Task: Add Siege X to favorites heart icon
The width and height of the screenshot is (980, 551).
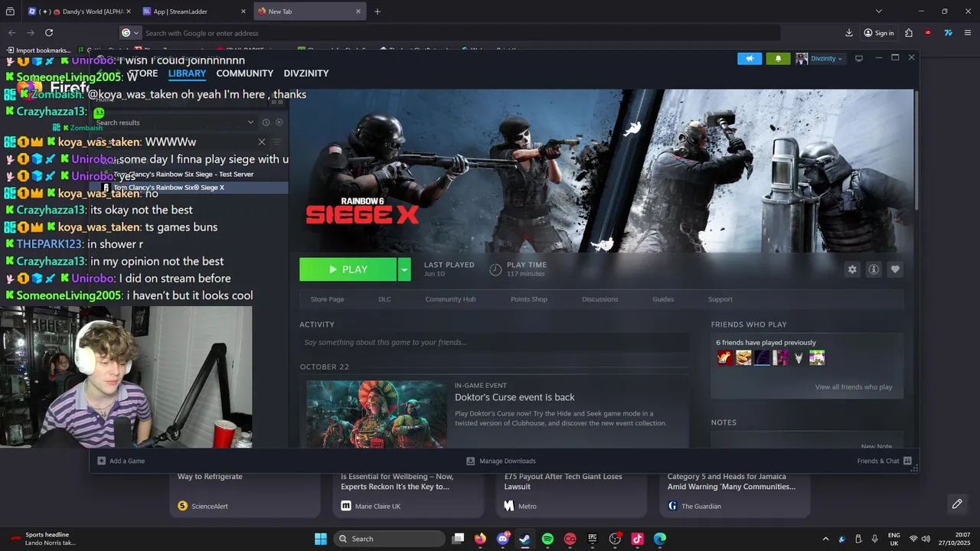Action: 895,269
